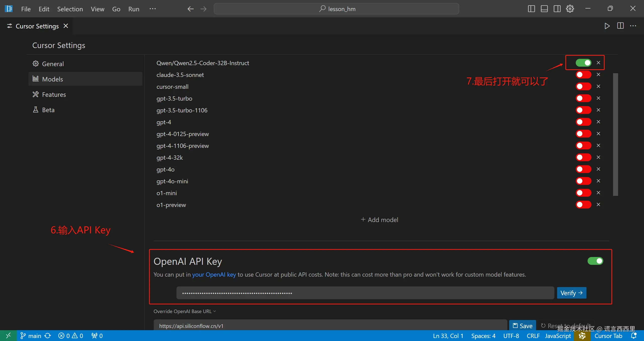Open the editor's More Actions ellipsis menu
644x341 pixels.
pos(633,26)
